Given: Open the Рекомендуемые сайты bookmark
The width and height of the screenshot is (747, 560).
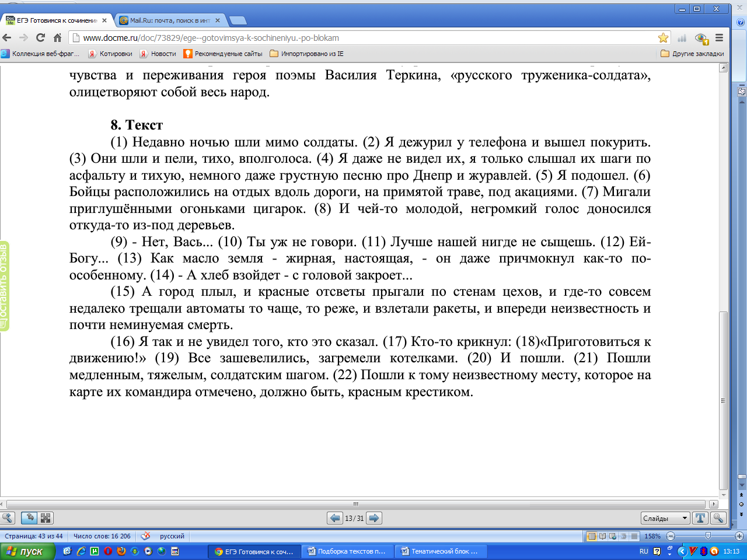Looking at the screenshot, I should pyautogui.click(x=223, y=54).
